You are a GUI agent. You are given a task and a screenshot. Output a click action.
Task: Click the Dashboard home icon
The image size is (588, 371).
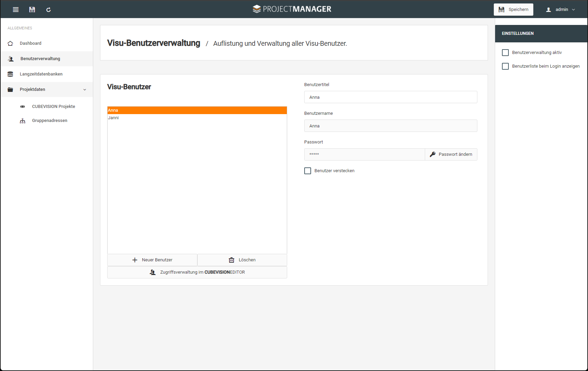tap(10, 43)
